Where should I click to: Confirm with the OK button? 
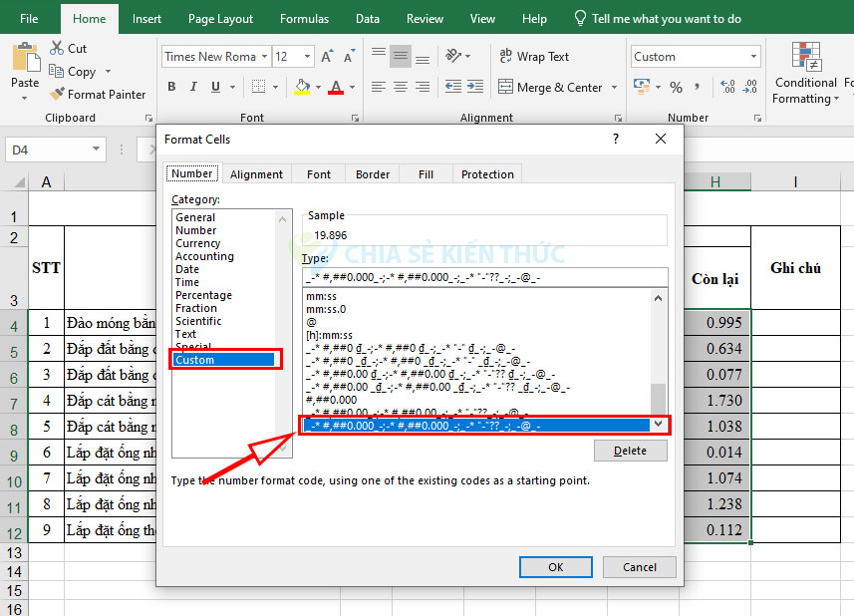pos(555,566)
